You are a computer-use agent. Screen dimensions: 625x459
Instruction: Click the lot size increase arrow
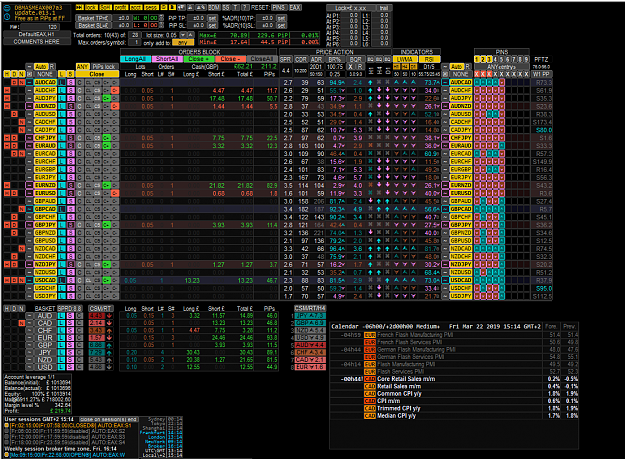click(x=191, y=35)
